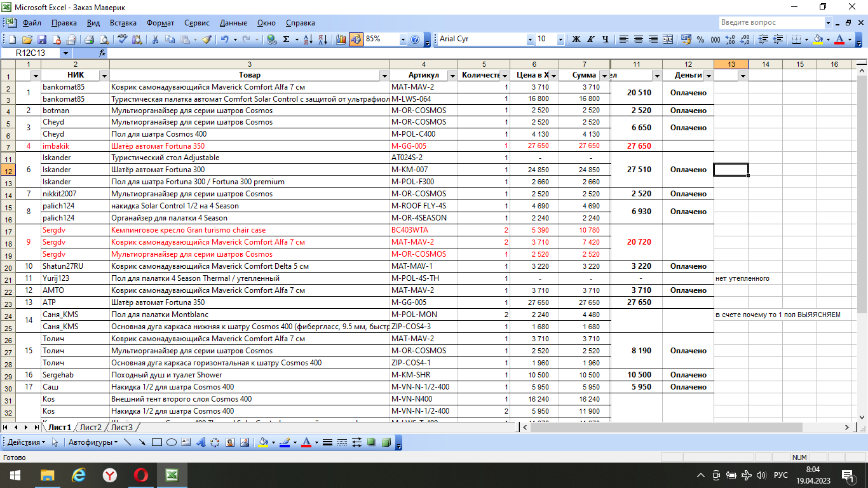The height and width of the screenshot is (488, 868).
Task: Increase decimal places in the toolbar
Action: click(729, 39)
